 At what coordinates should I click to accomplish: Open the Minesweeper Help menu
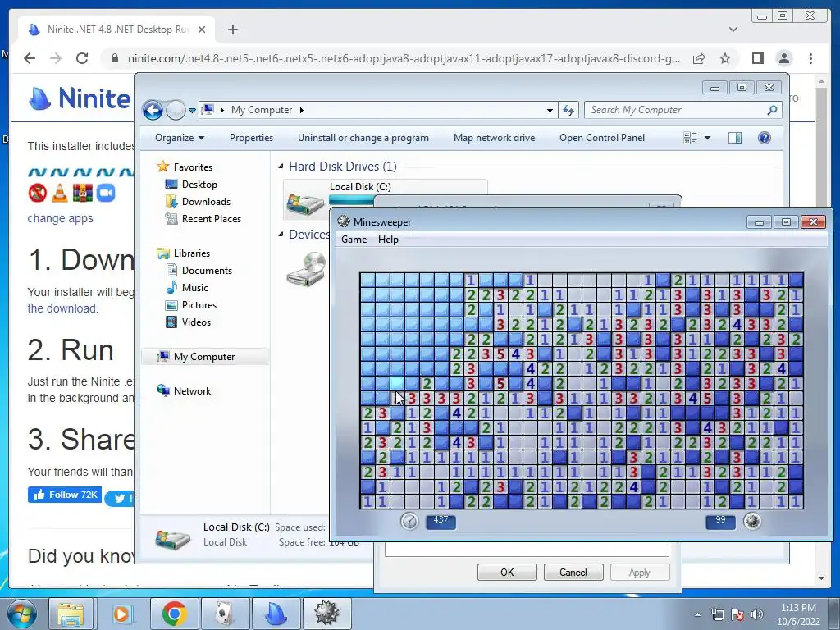point(388,240)
